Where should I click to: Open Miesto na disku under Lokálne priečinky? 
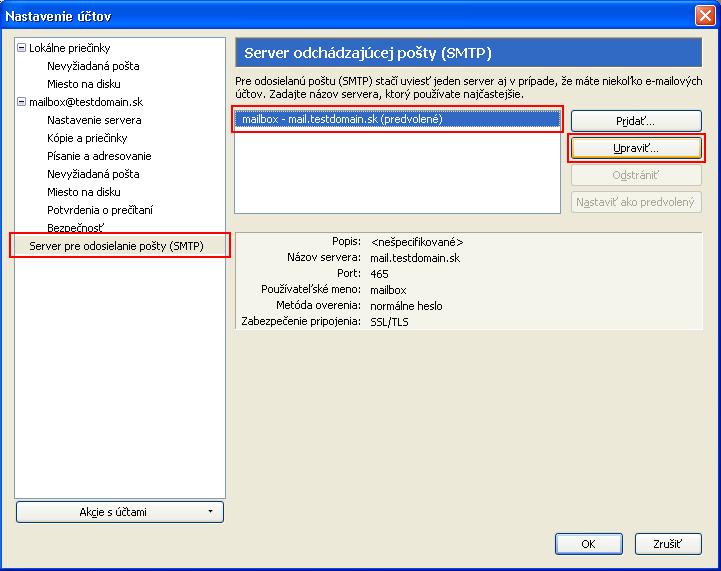[x=84, y=84]
